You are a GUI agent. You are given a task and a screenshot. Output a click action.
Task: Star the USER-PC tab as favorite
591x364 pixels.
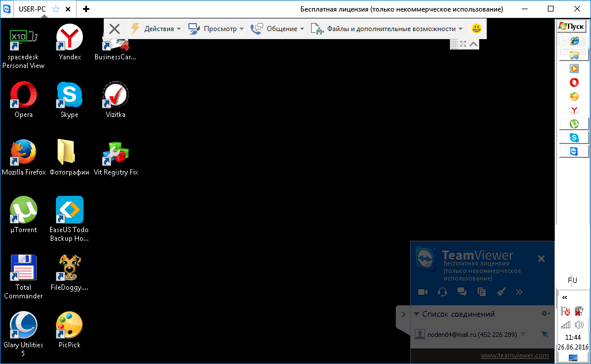tap(56, 9)
